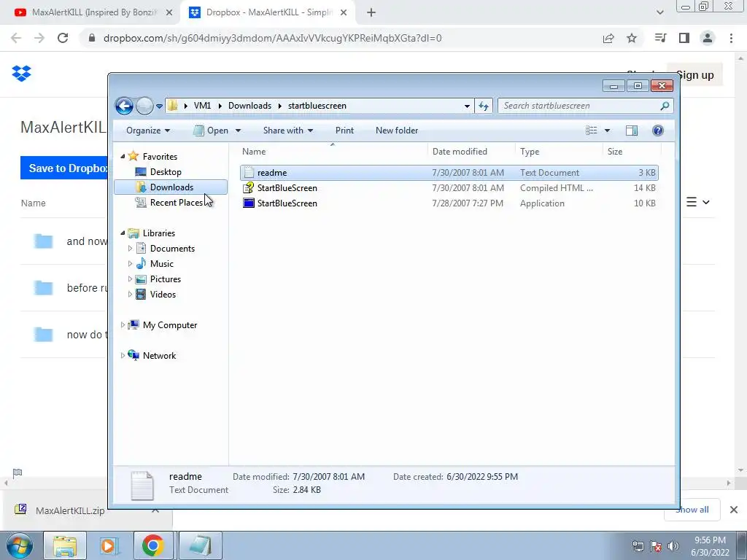Viewport: 747px width, 560px height.
Task: Bookmark this page star icon
Action: (x=632, y=38)
